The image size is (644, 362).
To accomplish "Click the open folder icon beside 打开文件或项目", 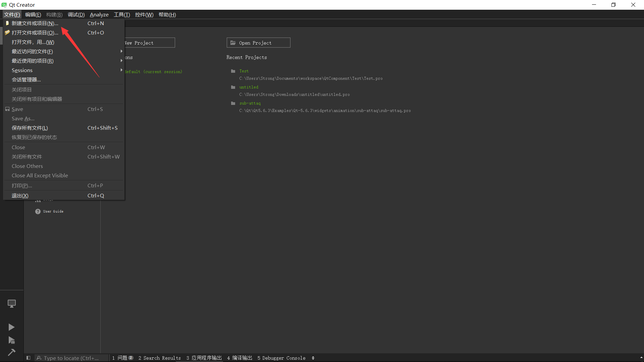I will [x=7, y=33].
